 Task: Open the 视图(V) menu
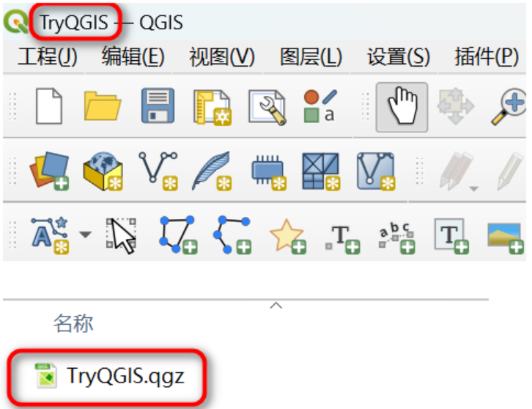click(x=222, y=56)
